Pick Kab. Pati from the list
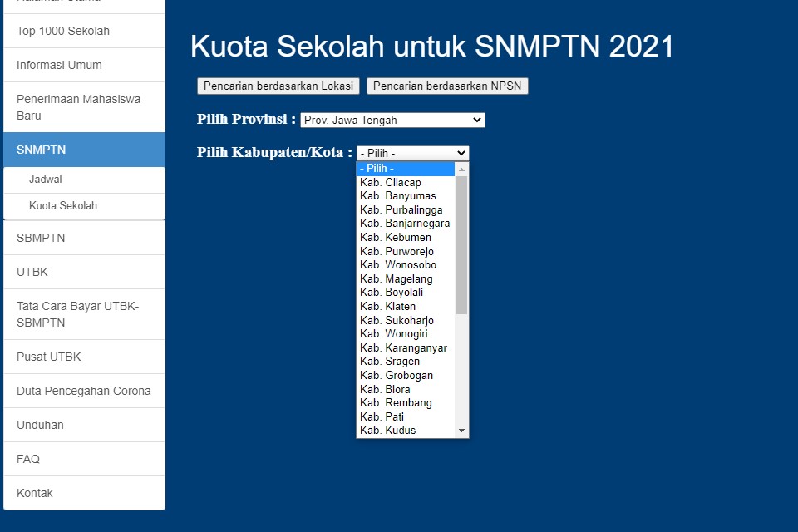This screenshot has height=532, width=798. pyautogui.click(x=406, y=417)
